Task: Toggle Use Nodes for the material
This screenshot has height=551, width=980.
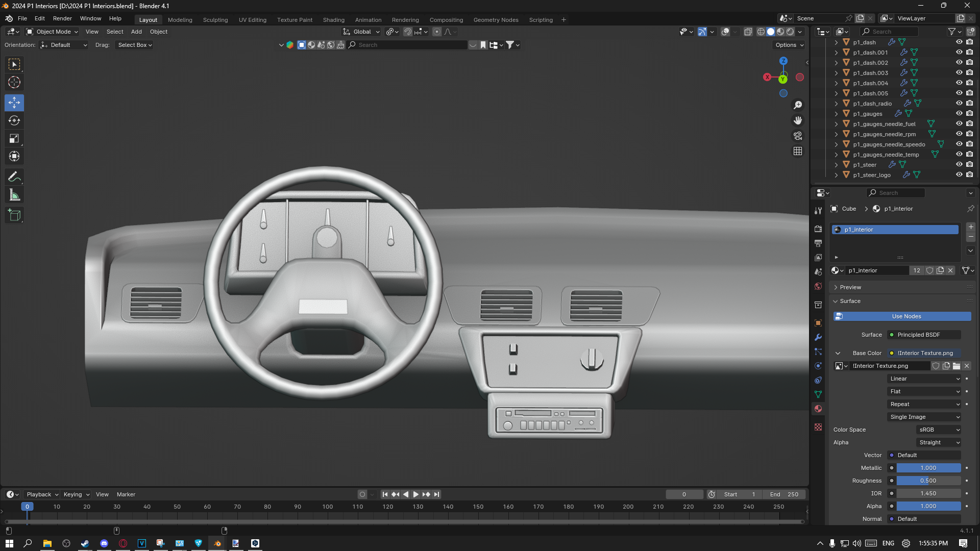Action: coord(902,316)
